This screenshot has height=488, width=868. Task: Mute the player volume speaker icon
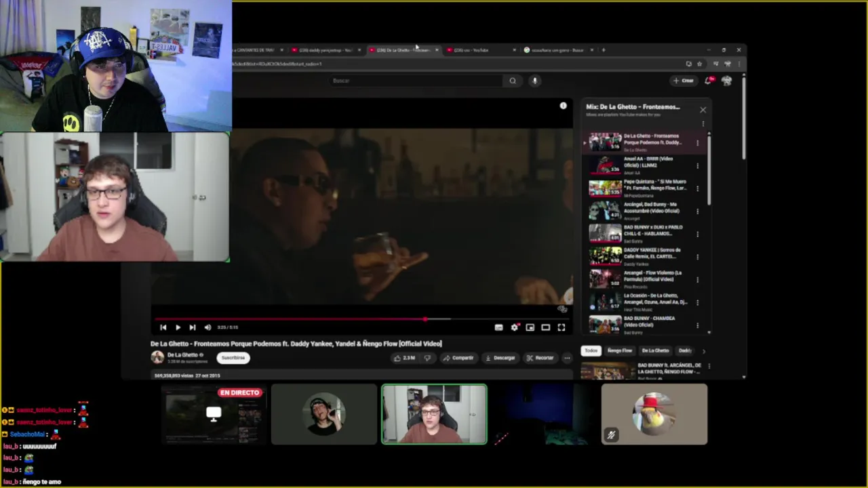(208, 327)
